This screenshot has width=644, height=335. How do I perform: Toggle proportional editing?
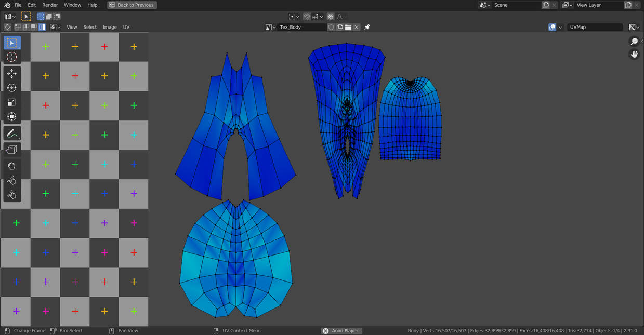pos(331,17)
